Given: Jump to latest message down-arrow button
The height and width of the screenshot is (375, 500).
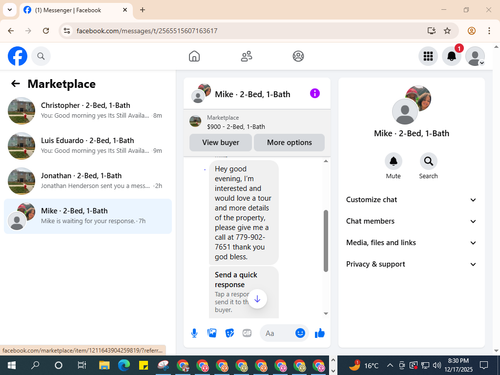Looking at the screenshot, I should tap(257, 299).
